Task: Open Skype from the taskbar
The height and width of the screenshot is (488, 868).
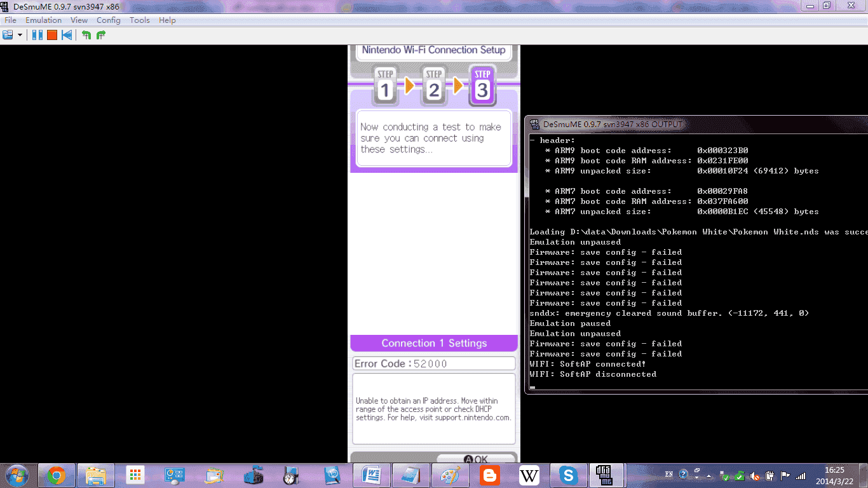Action: 568,475
